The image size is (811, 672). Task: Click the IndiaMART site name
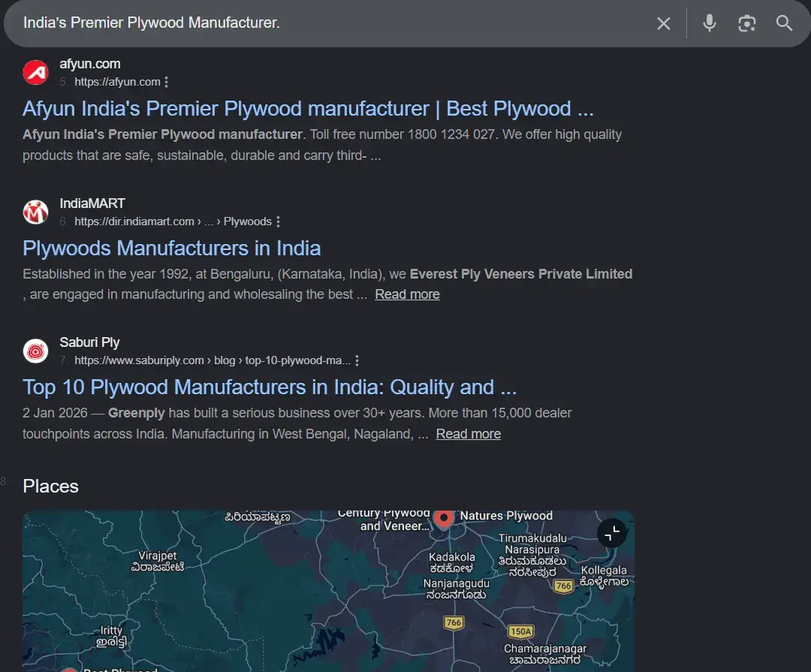92,203
